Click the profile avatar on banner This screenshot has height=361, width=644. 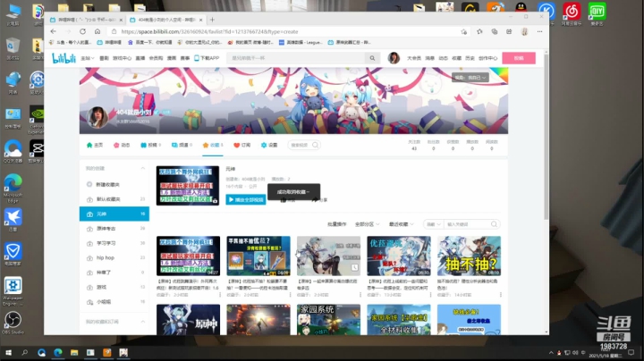point(97,117)
